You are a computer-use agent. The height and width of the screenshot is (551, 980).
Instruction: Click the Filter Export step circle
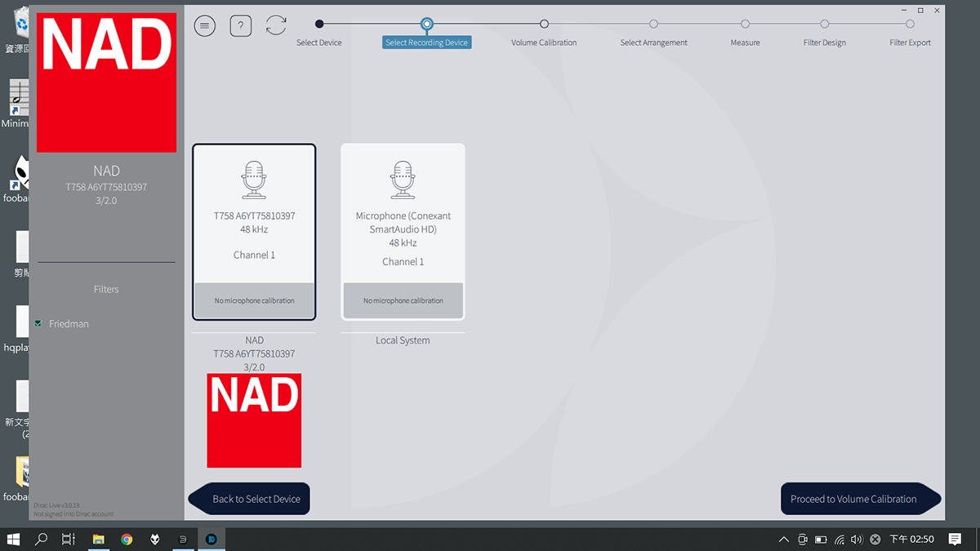click(x=910, y=24)
